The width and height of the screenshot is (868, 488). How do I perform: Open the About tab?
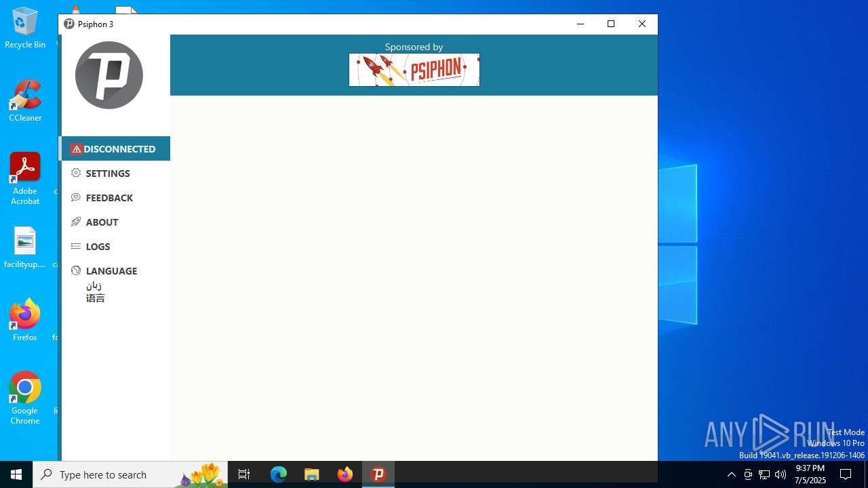click(116, 222)
